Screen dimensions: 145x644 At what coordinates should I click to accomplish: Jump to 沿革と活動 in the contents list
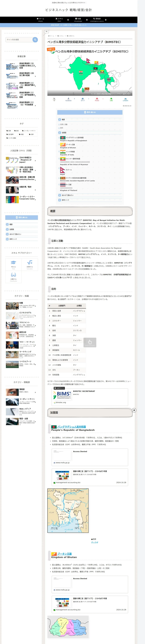pyautogui.click(x=64, y=124)
